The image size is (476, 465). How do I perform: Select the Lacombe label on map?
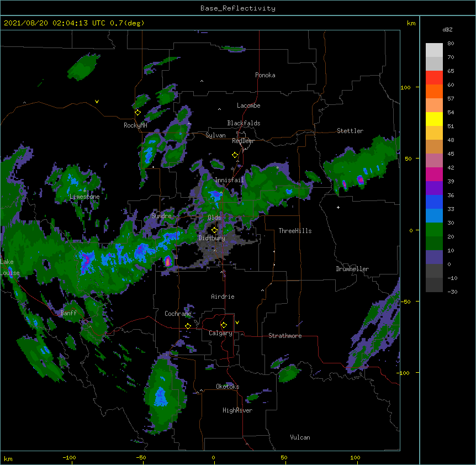(x=248, y=105)
